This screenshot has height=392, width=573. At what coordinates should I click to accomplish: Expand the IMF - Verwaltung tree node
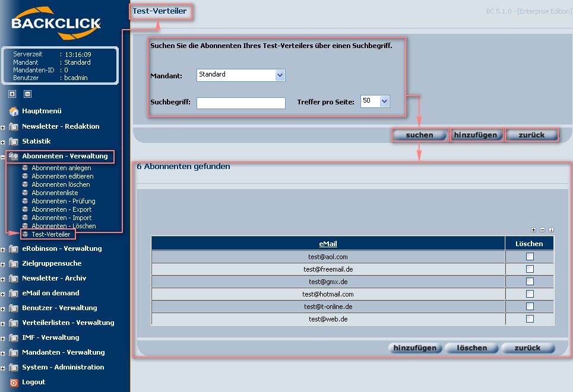(x=2, y=339)
